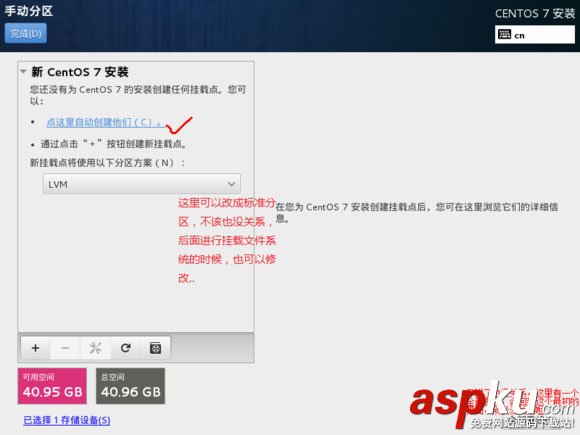Open the cn keyboard layout selector
This screenshot has width=580, height=435.
[x=535, y=35]
